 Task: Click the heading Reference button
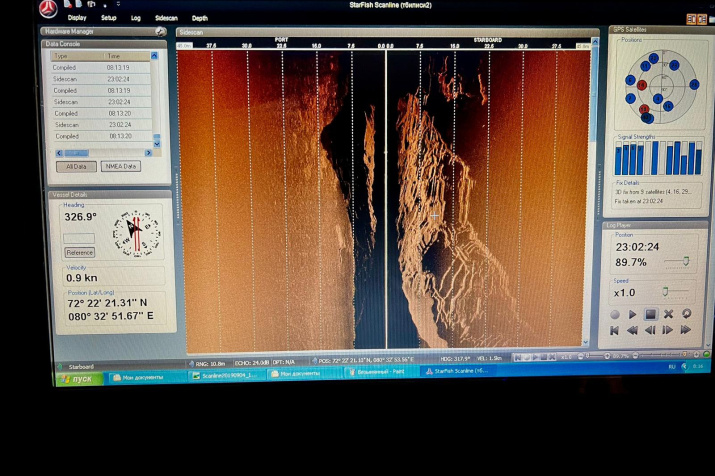click(79, 252)
